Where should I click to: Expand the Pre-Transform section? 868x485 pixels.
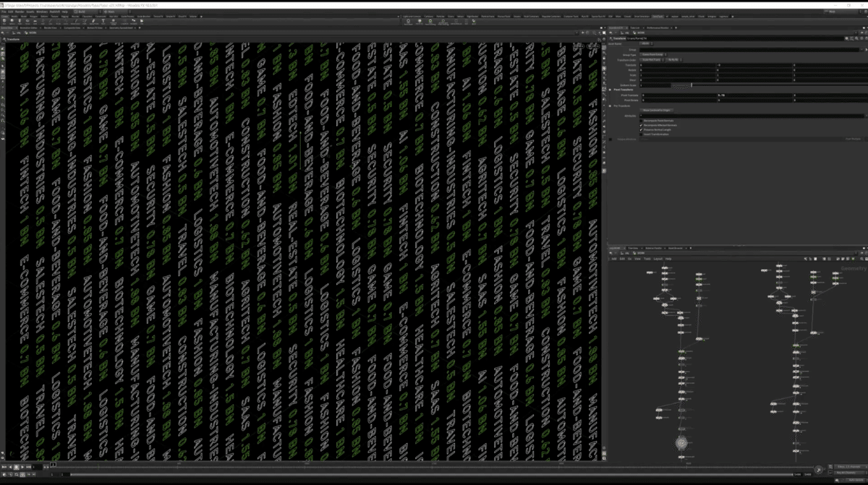pos(610,106)
